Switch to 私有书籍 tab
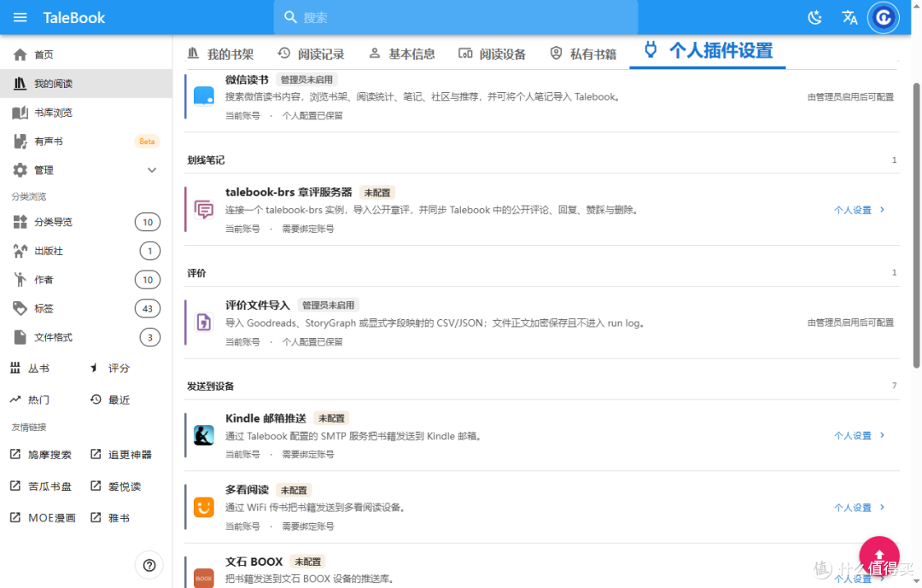 pyautogui.click(x=583, y=54)
